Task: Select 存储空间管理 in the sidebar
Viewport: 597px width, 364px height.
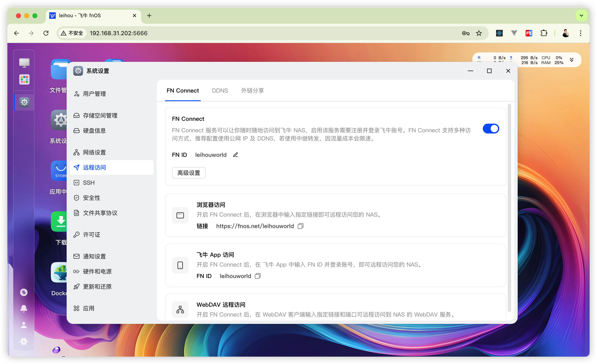Action: [x=100, y=116]
